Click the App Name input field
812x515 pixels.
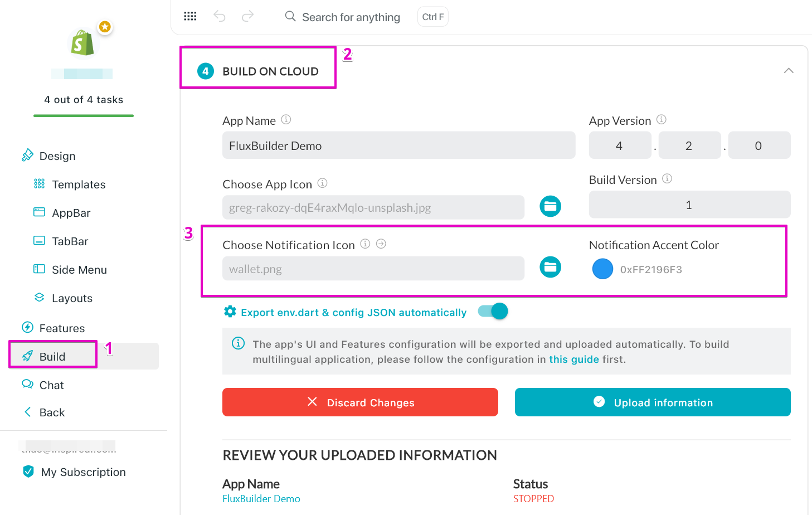(x=398, y=145)
